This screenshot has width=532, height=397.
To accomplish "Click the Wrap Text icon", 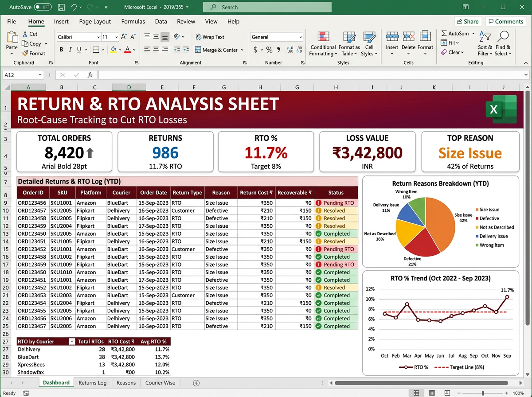I will (x=198, y=37).
